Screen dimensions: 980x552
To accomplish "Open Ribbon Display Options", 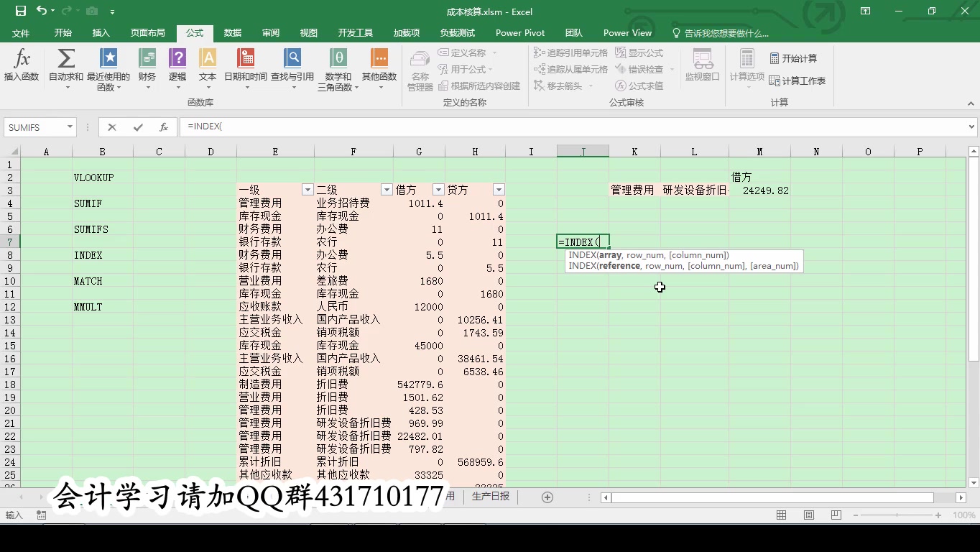I will [866, 11].
